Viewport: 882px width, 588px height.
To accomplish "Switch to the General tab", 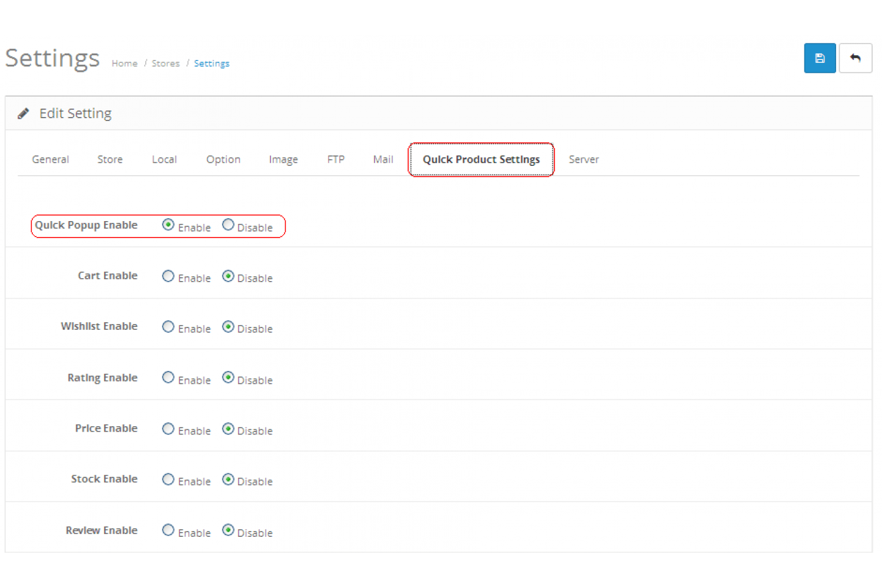I will pos(50,159).
